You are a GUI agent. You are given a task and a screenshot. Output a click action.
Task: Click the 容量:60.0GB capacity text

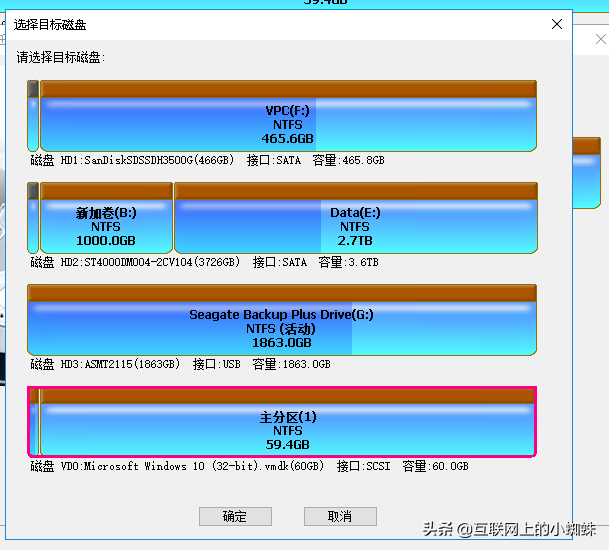click(x=435, y=466)
